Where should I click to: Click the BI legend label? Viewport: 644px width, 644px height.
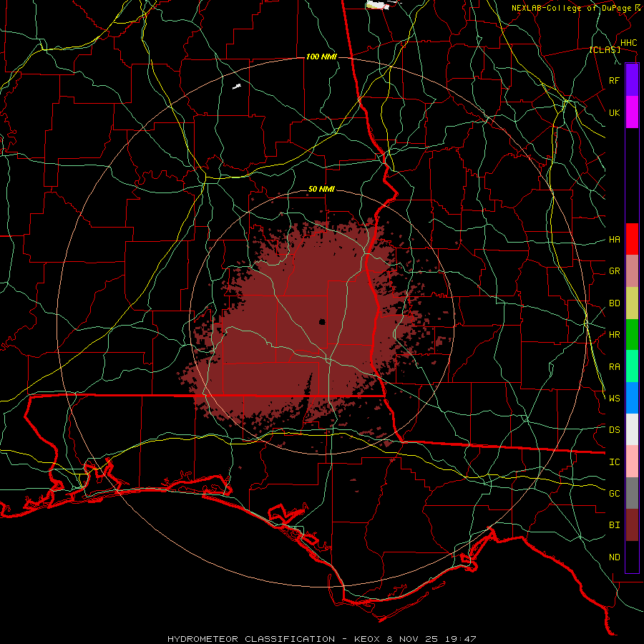614,525
